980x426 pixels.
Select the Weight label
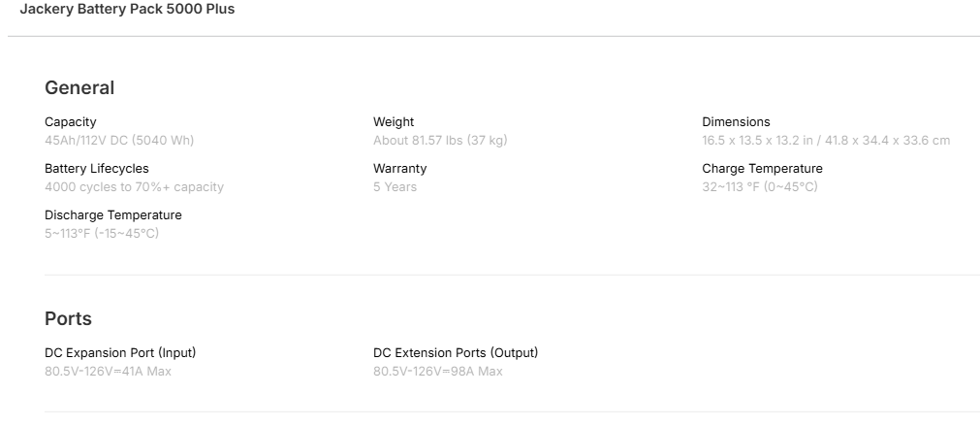coord(394,122)
